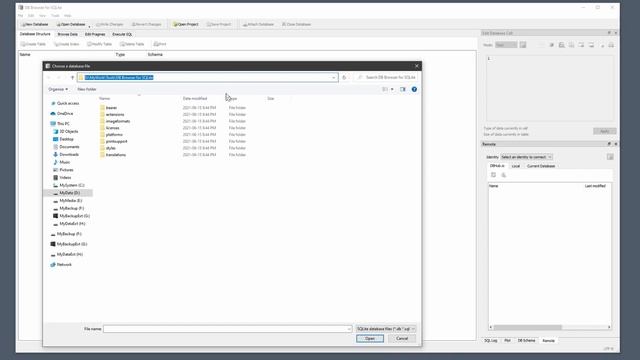Close the Choose a database file dialog
The image size is (640, 360).
[416, 66]
